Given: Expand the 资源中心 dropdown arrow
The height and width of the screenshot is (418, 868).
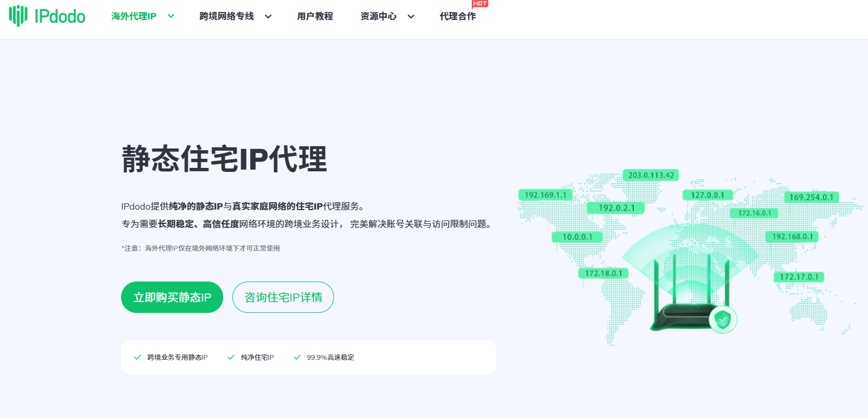Looking at the screenshot, I should 411,17.
